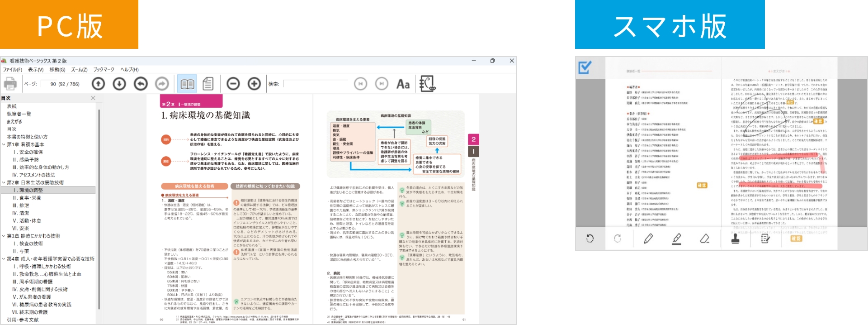Select Ⅰ. 検査の技術 in the tree

[28, 244]
